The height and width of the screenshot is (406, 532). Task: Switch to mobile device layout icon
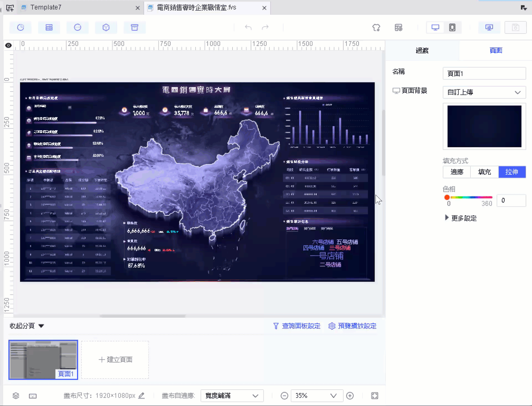click(x=452, y=27)
